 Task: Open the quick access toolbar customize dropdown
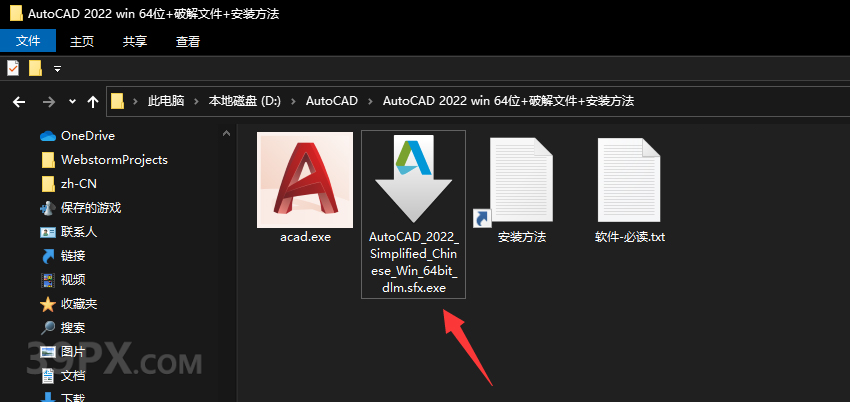[x=57, y=69]
